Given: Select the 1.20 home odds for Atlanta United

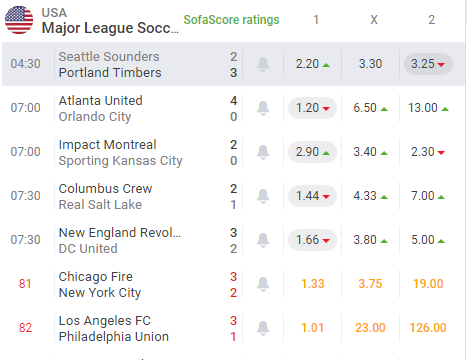Looking at the screenshot, I should click(x=312, y=108).
